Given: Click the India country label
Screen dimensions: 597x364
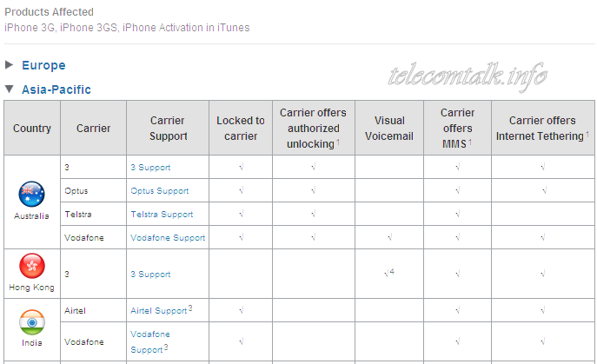Looking at the screenshot, I should (32, 342).
